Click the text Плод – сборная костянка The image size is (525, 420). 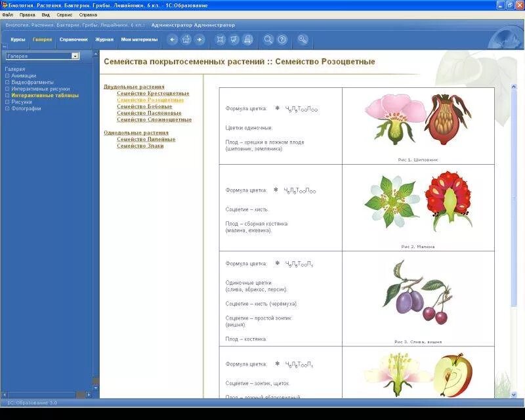coord(256,224)
